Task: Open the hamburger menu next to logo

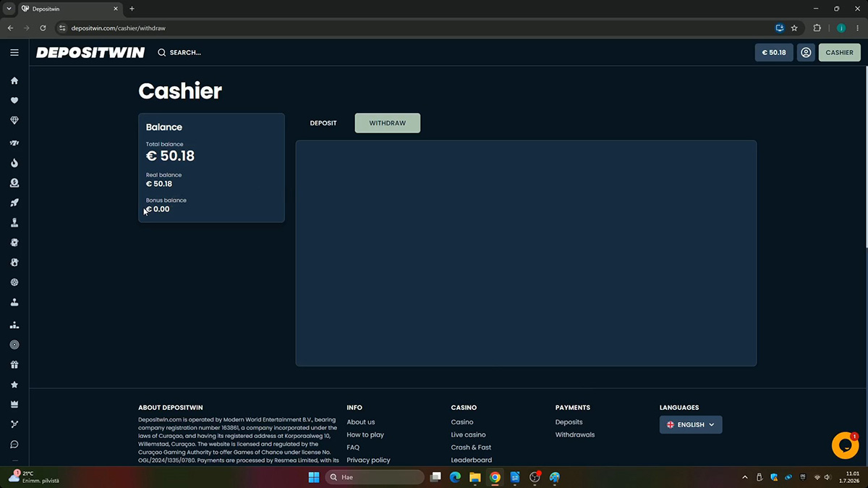Action: point(14,52)
